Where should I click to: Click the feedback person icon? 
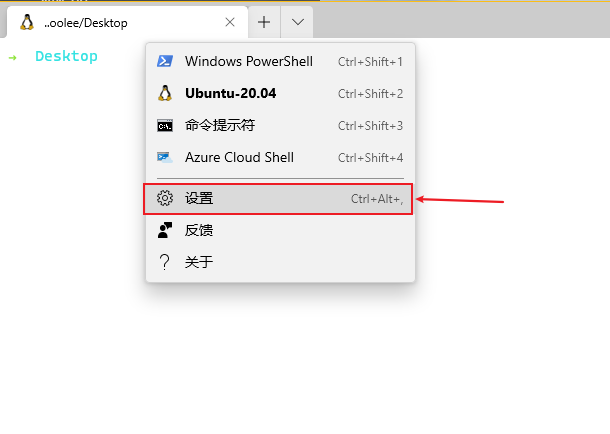[165, 230]
